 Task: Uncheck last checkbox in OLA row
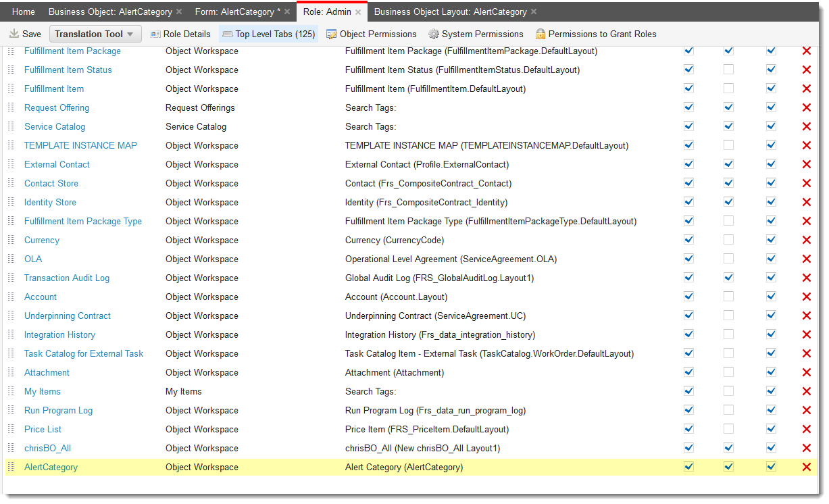coord(771,258)
